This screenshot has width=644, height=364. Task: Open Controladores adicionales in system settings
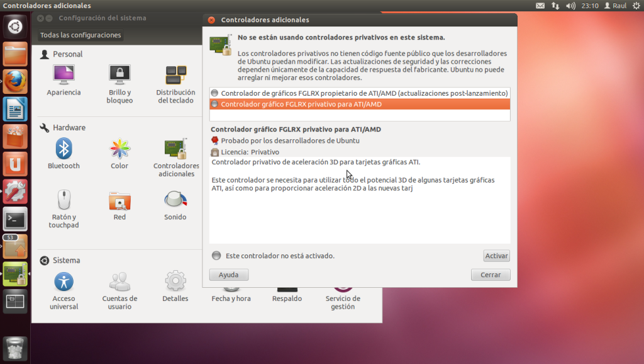pyautogui.click(x=176, y=158)
